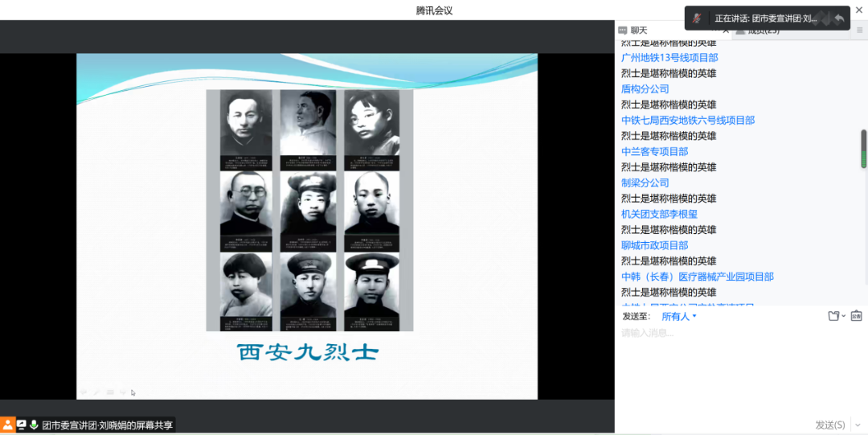The height and width of the screenshot is (435, 868).
Task: Switch to the 聊天 tab
Action: (x=633, y=31)
